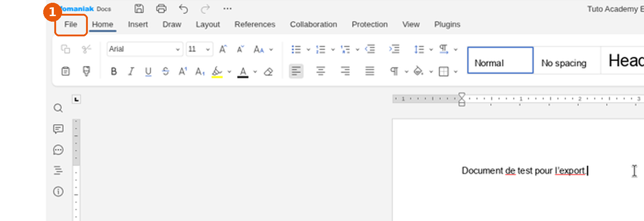Undo the last action

(x=183, y=8)
